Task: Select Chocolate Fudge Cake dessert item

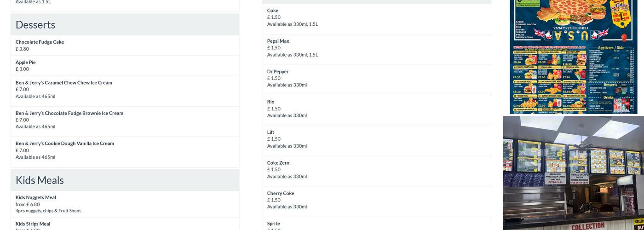Action: 40,42
